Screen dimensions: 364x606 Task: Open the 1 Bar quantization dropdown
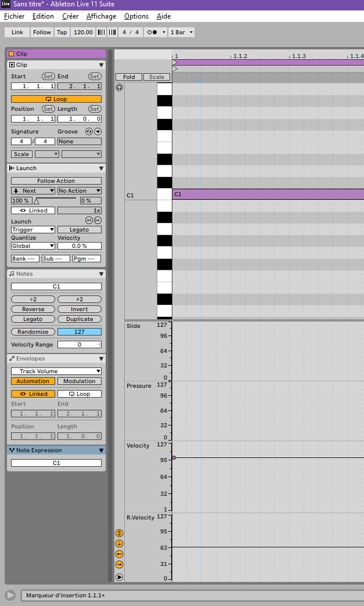(x=182, y=32)
